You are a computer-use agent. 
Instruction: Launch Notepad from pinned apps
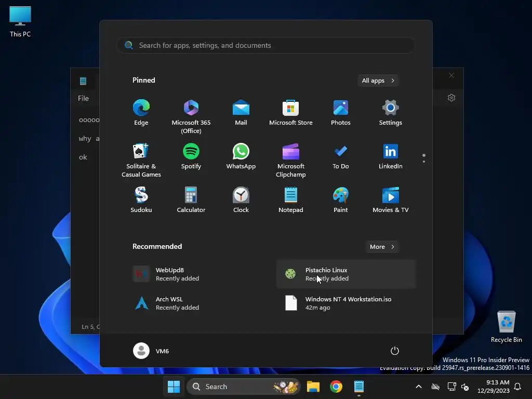291,200
